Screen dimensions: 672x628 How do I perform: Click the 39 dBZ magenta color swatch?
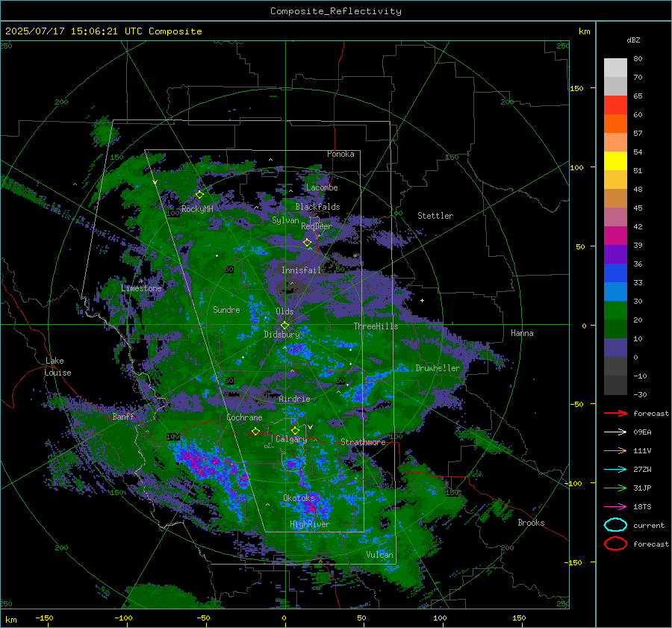(615, 235)
